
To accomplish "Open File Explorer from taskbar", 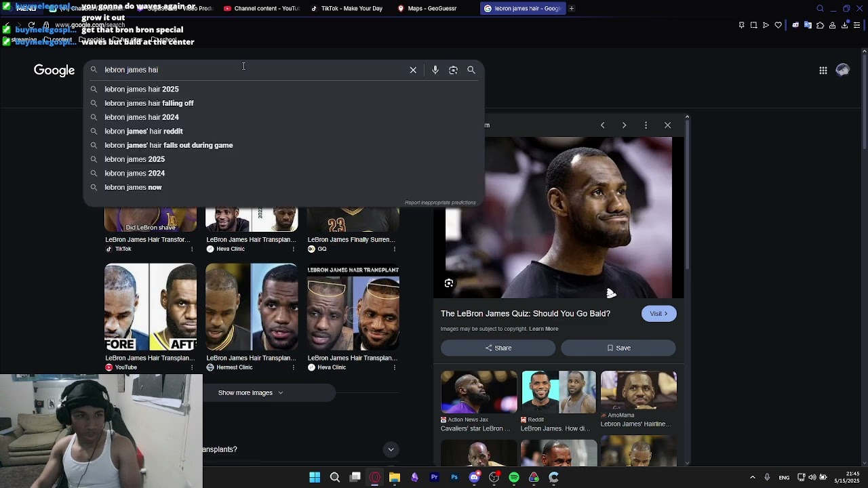I will [395, 477].
